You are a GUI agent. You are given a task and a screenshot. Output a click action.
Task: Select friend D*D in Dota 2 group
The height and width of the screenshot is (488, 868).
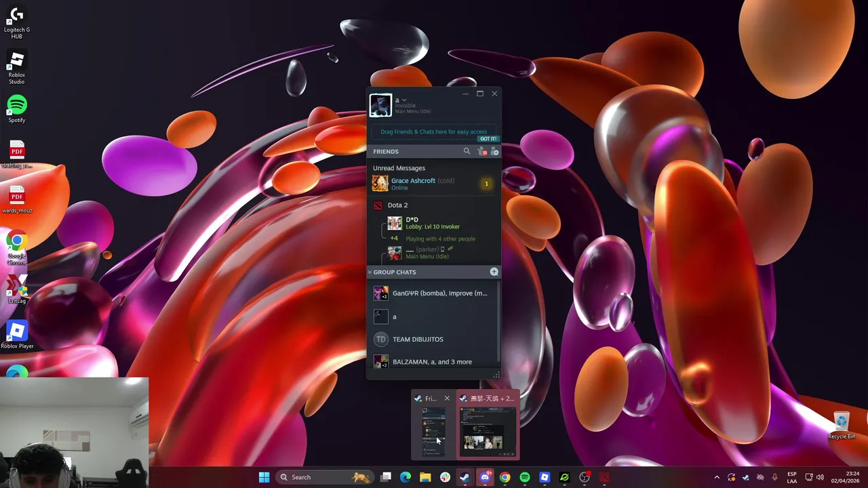click(433, 223)
